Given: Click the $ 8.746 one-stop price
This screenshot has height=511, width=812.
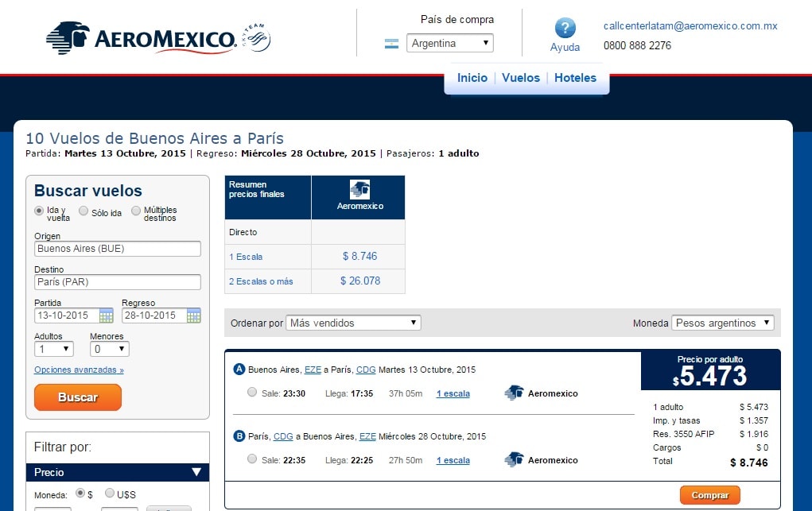Looking at the screenshot, I should coord(360,256).
